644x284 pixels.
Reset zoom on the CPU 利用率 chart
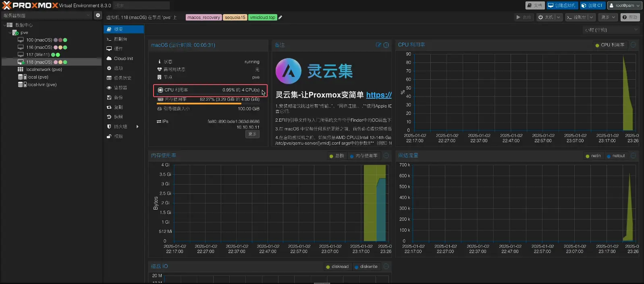tap(633, 45)
